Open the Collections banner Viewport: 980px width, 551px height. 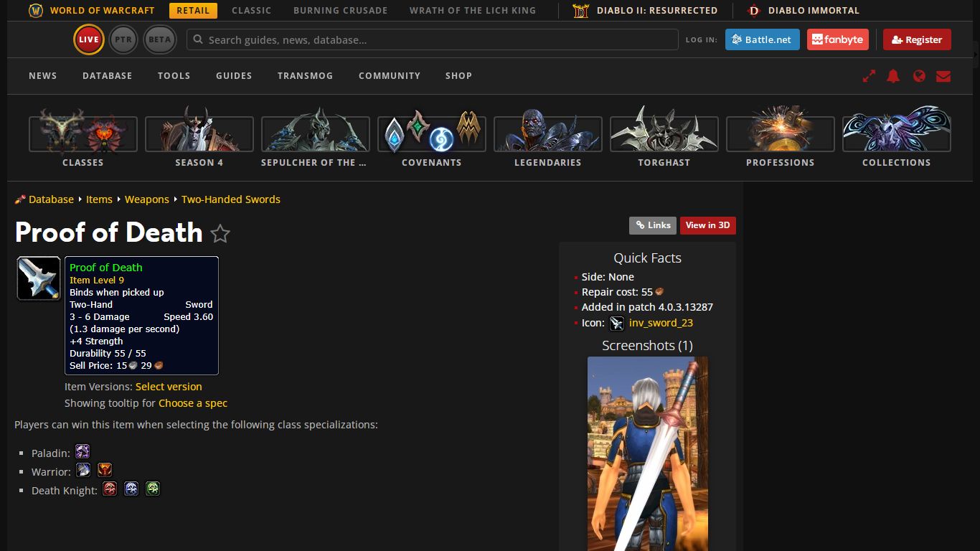coord(897,137)
